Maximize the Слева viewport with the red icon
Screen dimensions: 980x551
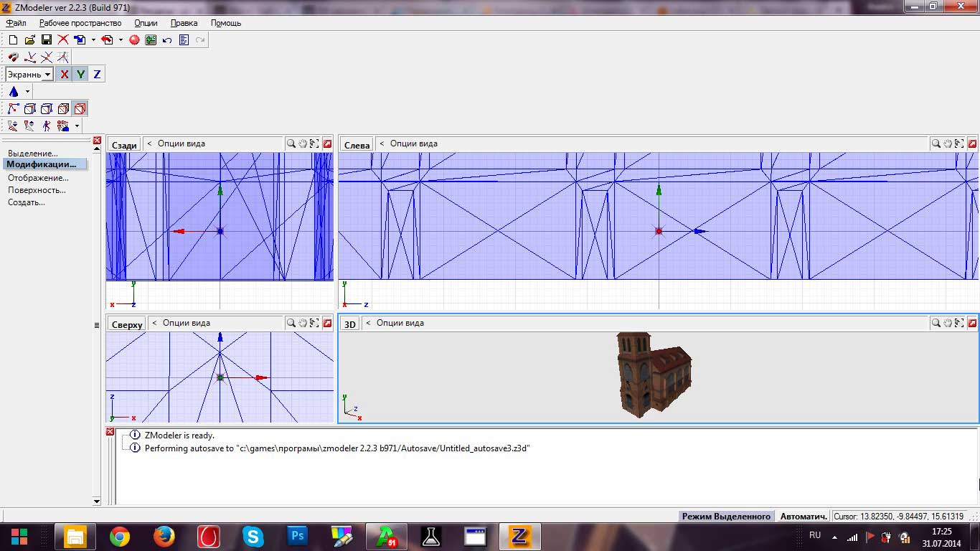click(971, 143)
